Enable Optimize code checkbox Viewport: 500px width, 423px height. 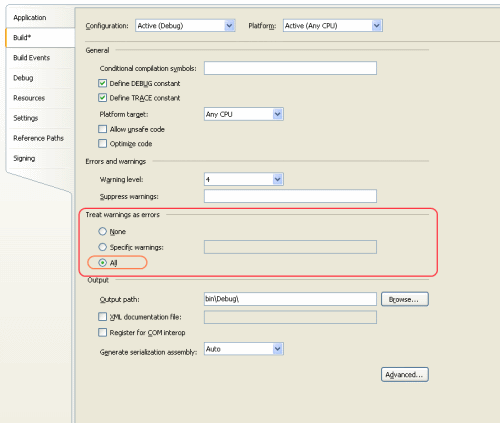pos(103,144)
